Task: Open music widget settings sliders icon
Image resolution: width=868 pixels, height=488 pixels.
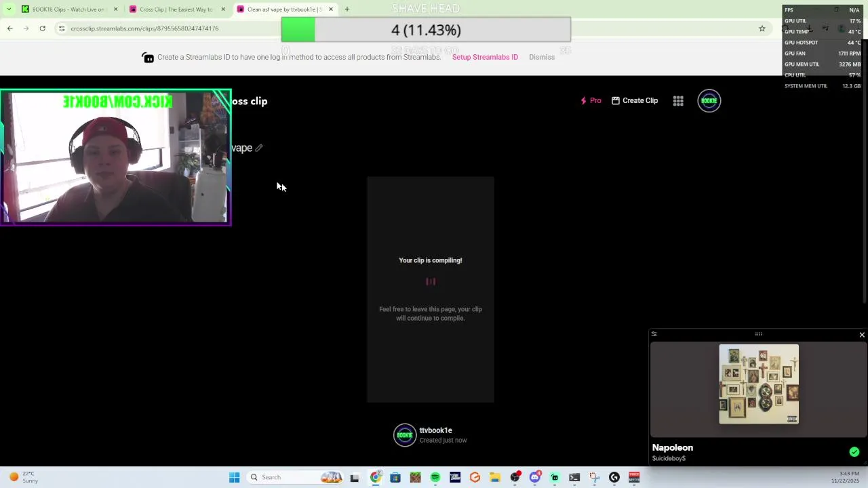Action: (654, 334)
